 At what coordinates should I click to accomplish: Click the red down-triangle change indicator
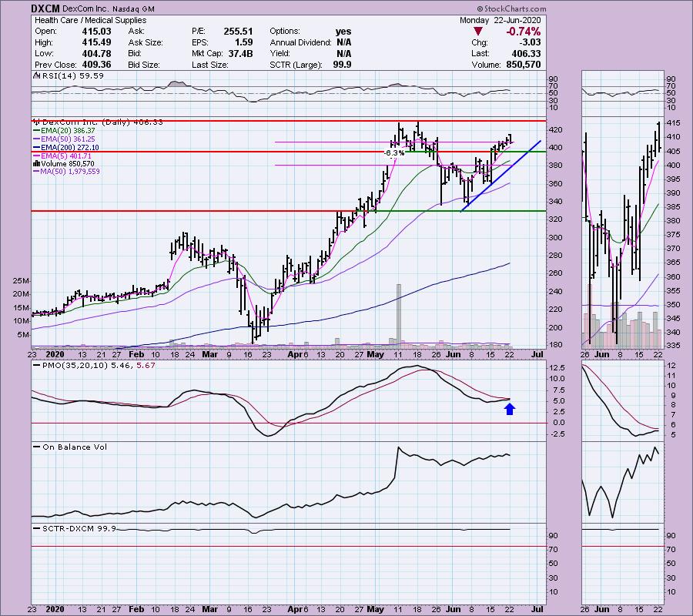[477, 32]
